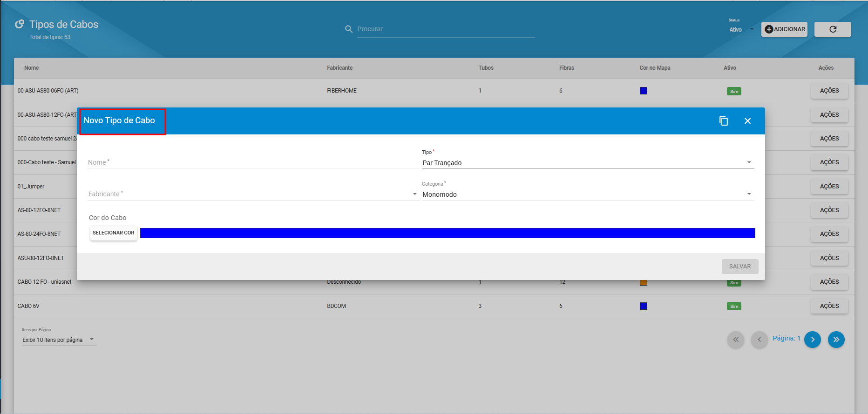Click the Fibras column header

click(567, 68)
